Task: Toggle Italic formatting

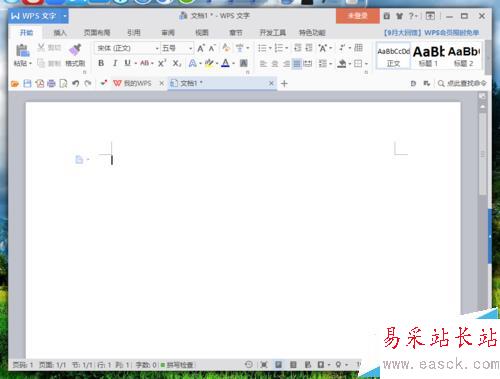Action: 115,63
